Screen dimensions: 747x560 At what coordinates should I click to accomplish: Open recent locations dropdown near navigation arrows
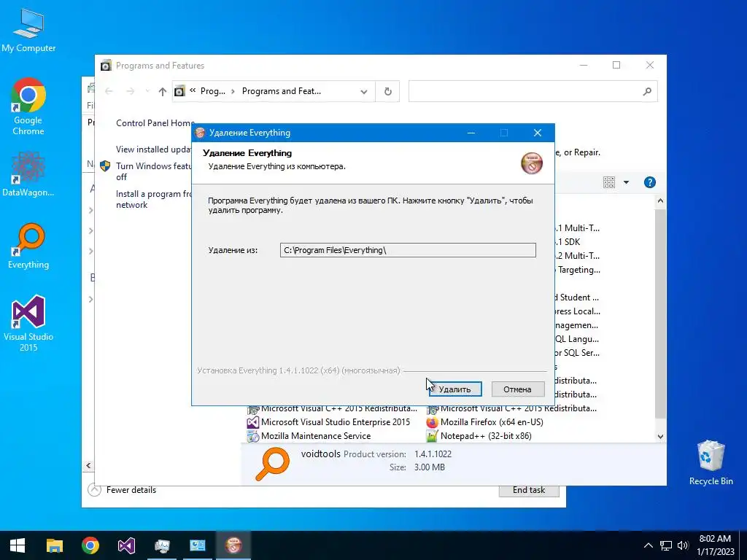[147, 91]
